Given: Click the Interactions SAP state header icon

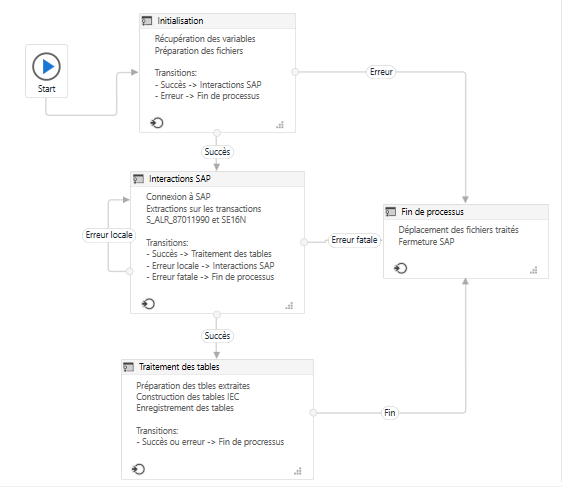Looking at the screenshot, I should 138,179.
